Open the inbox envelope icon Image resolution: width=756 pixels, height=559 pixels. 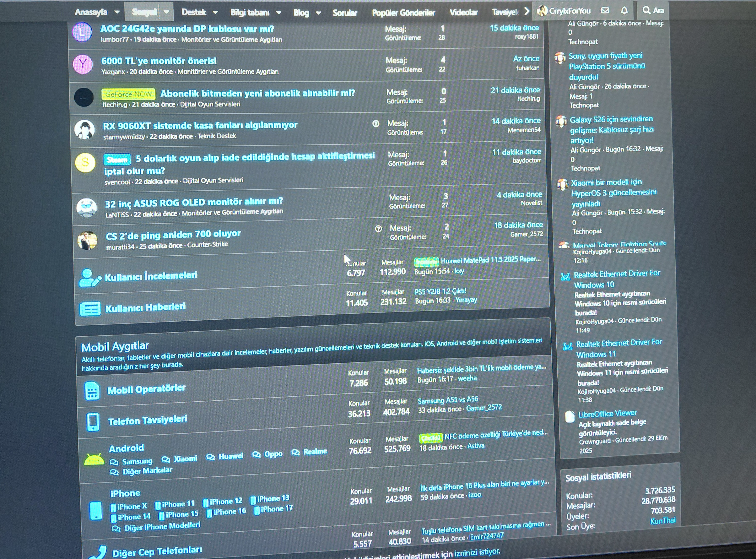[x=605, y=11]
